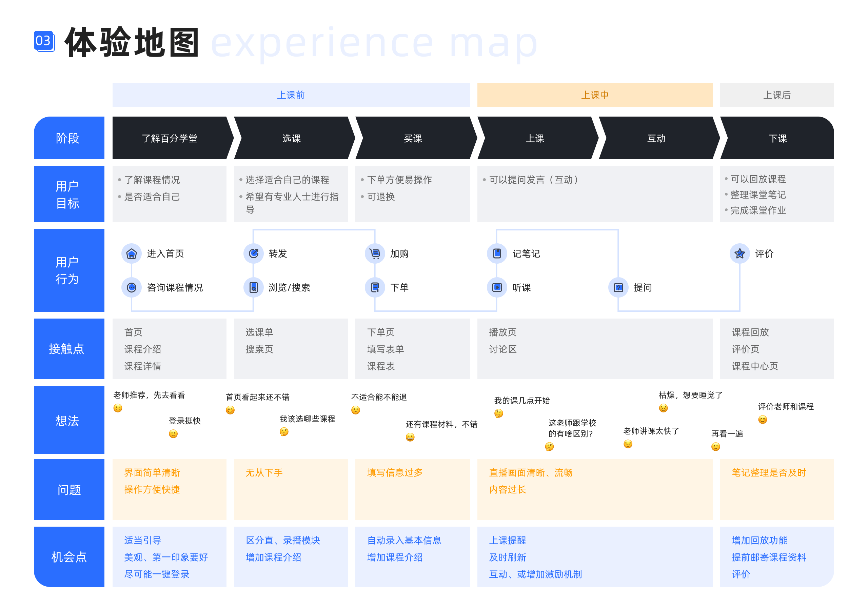This screenshot has height=610, width=868.
Task: Click the text 讨论区
Action: point(503,349)
